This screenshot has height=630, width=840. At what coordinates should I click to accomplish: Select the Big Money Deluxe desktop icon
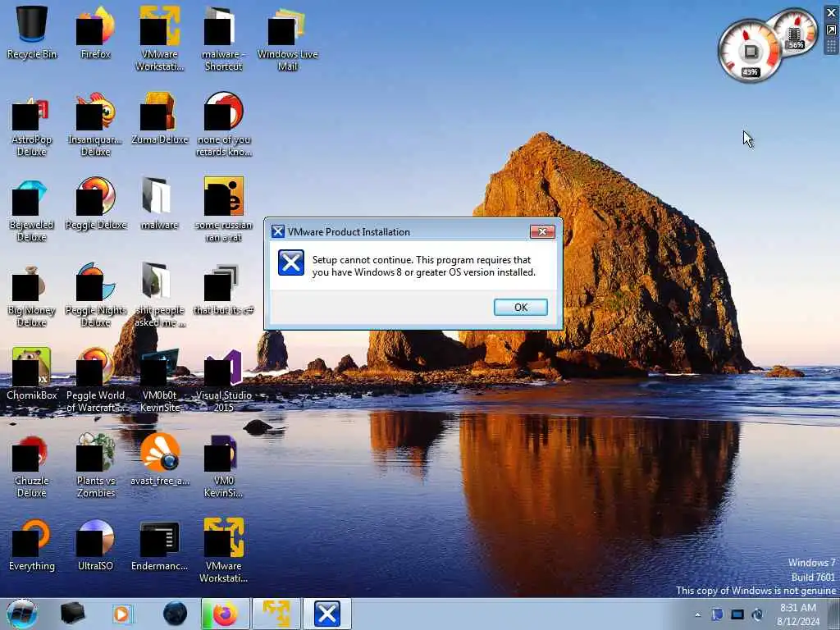coord(32,295)
